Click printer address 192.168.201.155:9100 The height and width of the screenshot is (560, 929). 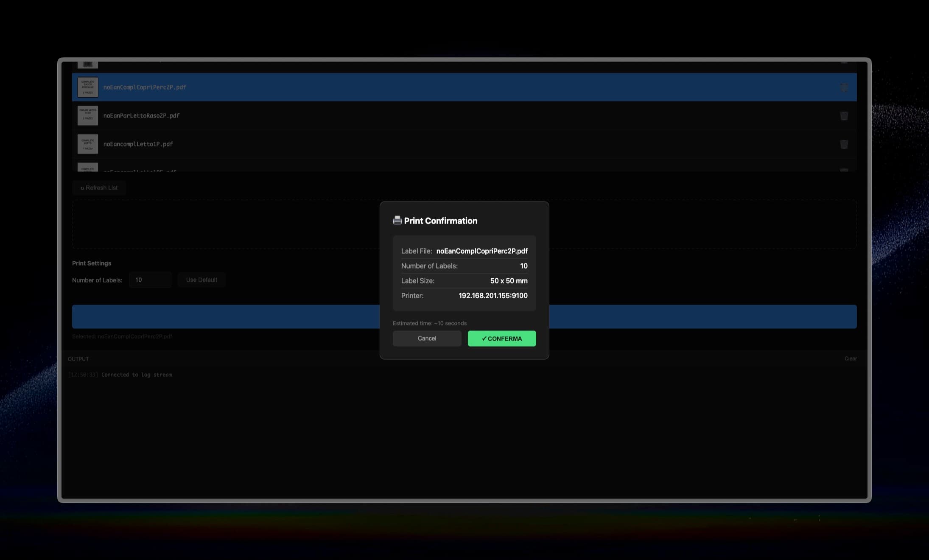click(493, 296)
